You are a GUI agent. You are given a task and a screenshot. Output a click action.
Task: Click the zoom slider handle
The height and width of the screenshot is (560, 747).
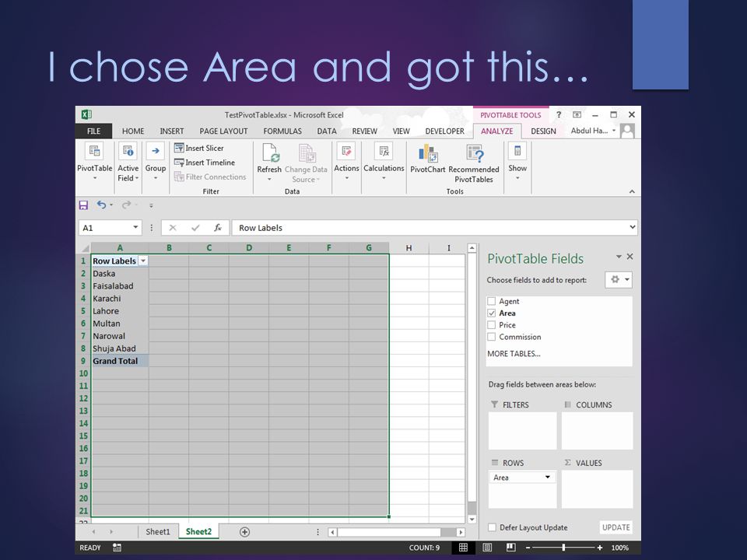(x=563, y=548)
